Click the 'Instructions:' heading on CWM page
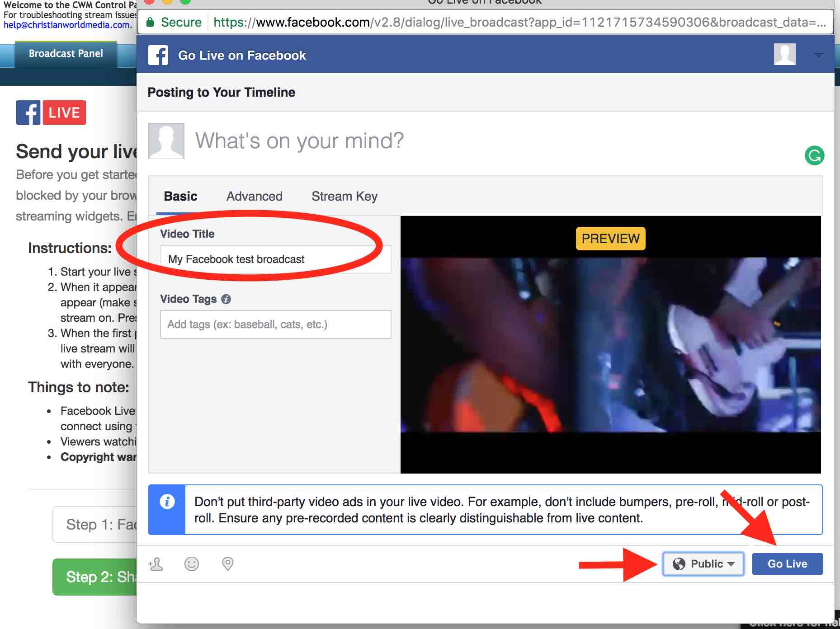This screenshot has width=840, height=629. point(70,248)
